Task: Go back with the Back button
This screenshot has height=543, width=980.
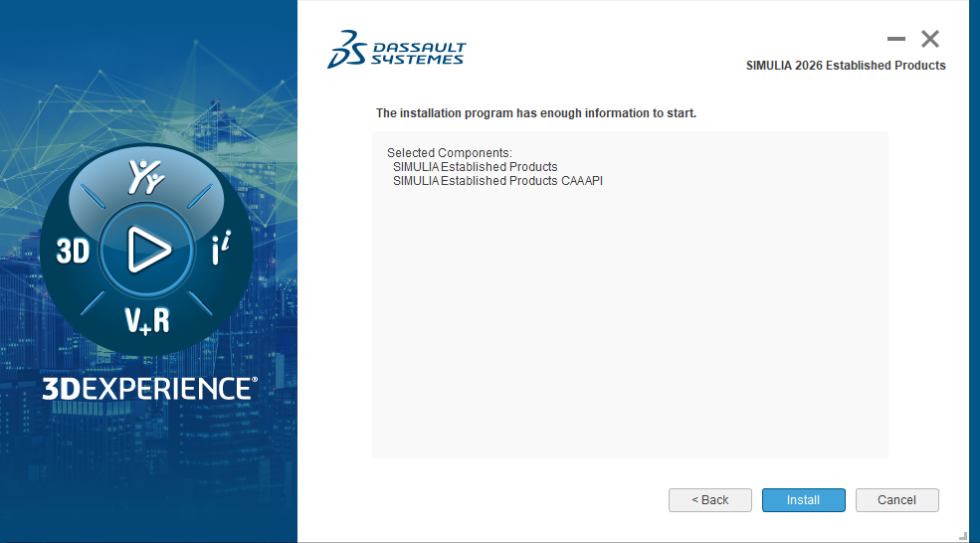Action: click(x=709, y=499)
